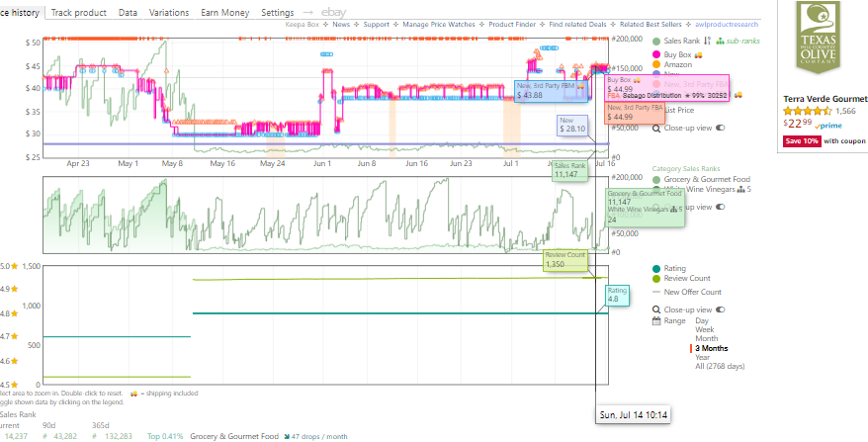868x442 pixels.
Task: Click Buy Box shipping truck icon
Action: [699, 54]
